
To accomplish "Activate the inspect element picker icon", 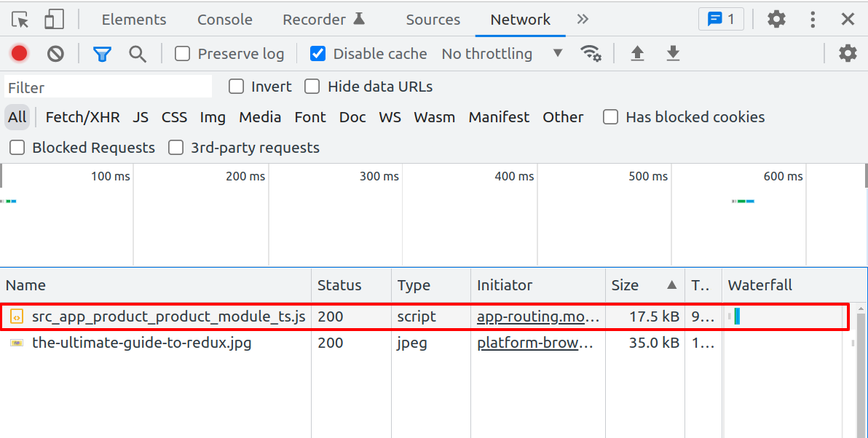I will click(20, 20).
